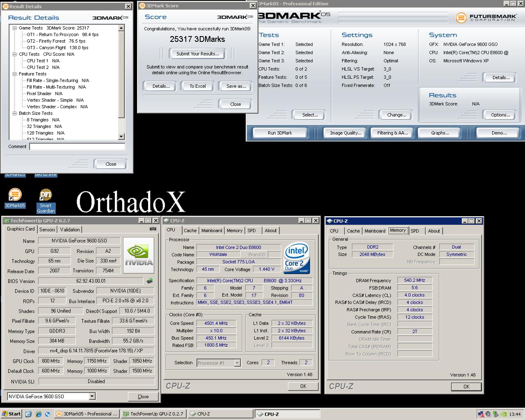Click the system tray clock 13:44
525x420 pixels.
515,414
